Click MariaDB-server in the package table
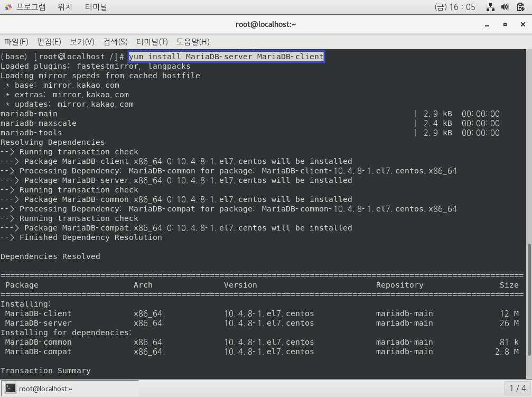The image size is (532, 397). [39, 323]
